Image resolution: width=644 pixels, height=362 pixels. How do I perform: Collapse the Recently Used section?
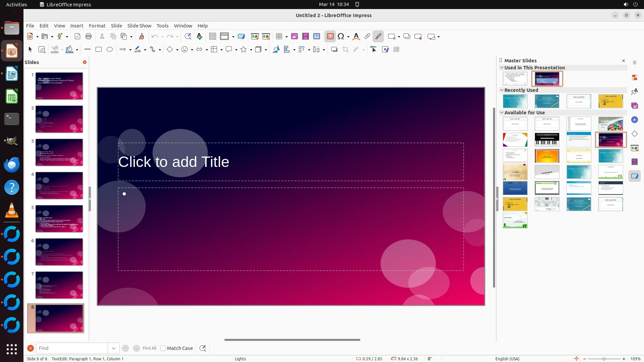pyautogui.click(x=502, y=90)
